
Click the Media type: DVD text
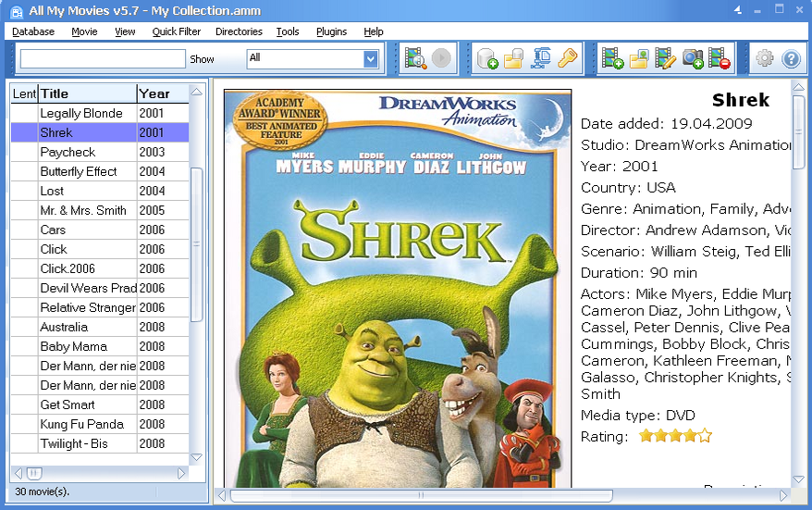click(x=638, y=416)
